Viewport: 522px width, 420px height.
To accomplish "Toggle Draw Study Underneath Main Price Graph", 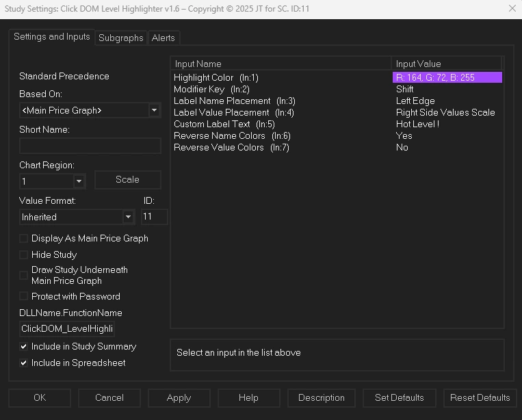I will click(24, 275).
